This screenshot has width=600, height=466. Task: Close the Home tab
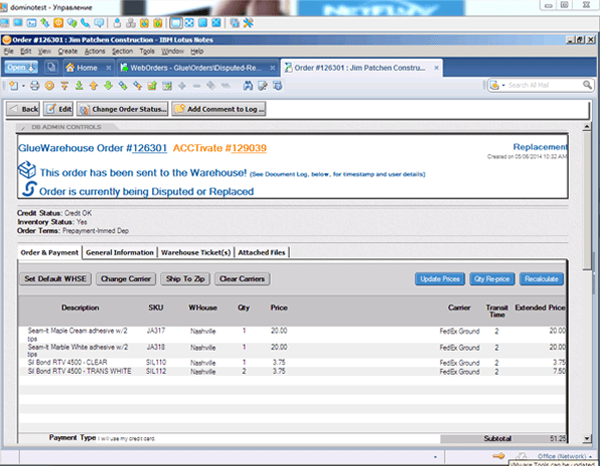109,68
